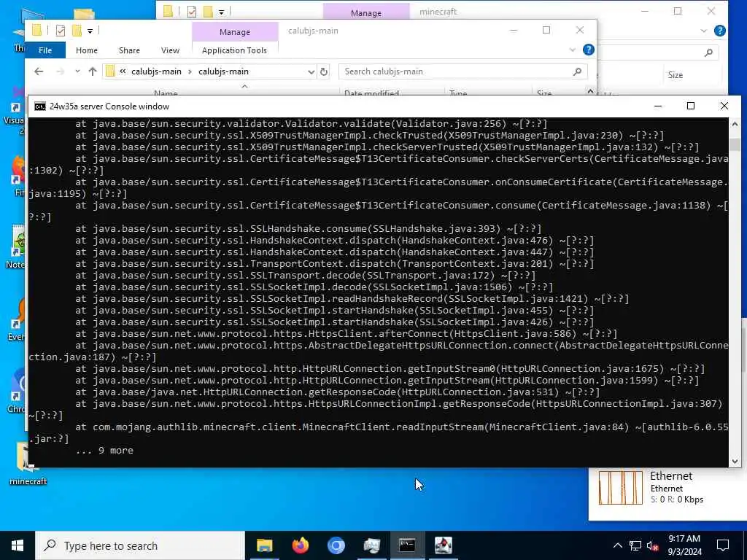Open recent locations dropdown arrow
Image resolution: width=747 pixels, height=560 pixels.
point(77,71)
